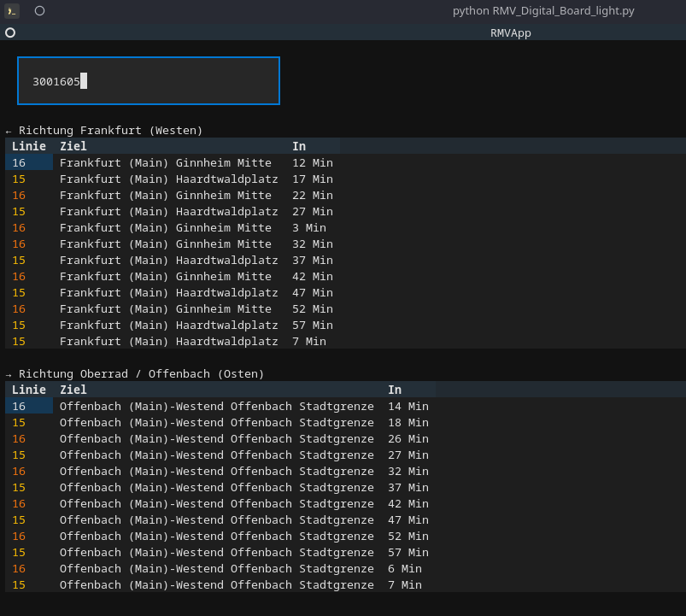Click the terminal icon in the title bar

coord(11,11)
